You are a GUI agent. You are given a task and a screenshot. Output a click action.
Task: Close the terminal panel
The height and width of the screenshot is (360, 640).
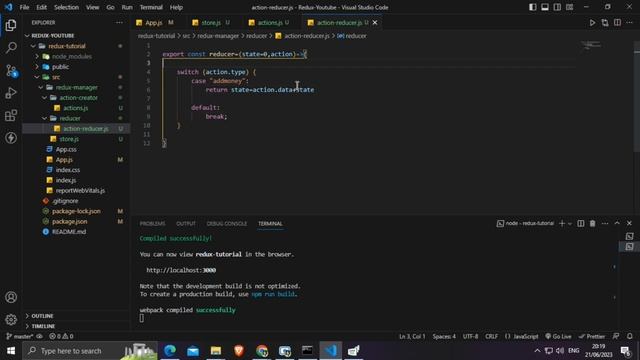629,223
